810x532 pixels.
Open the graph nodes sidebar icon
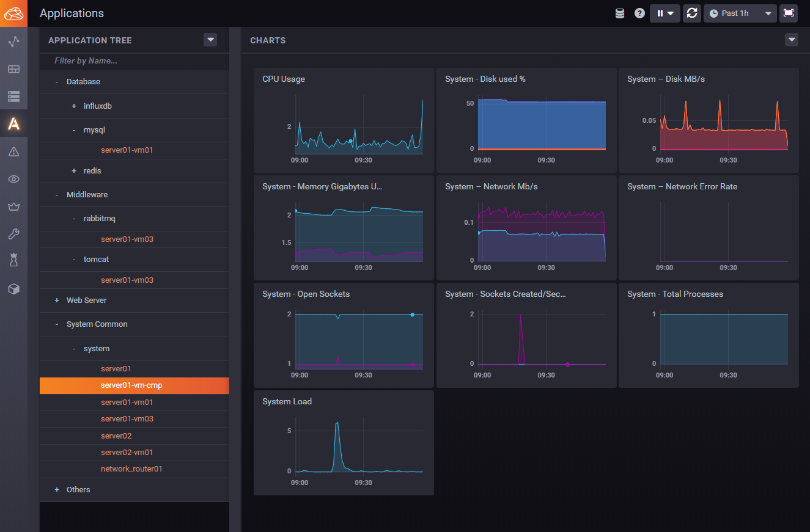(13, 42)
